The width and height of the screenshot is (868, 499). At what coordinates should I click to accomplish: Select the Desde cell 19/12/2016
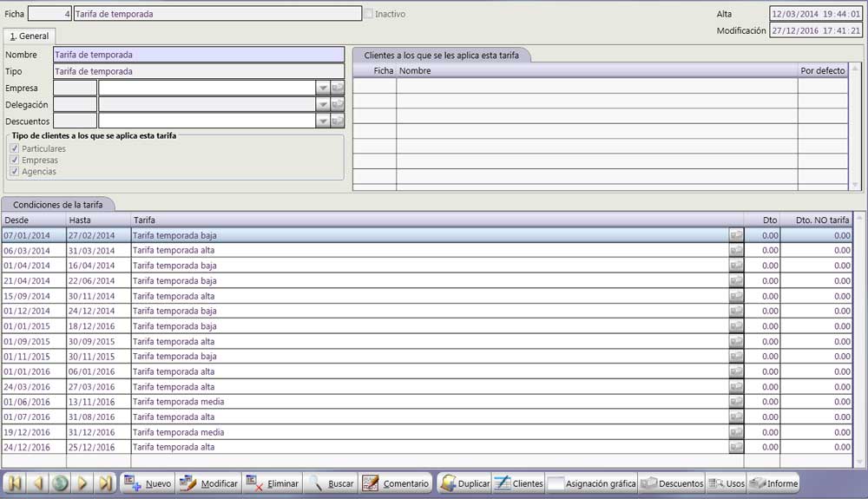[x=34, y=432]
